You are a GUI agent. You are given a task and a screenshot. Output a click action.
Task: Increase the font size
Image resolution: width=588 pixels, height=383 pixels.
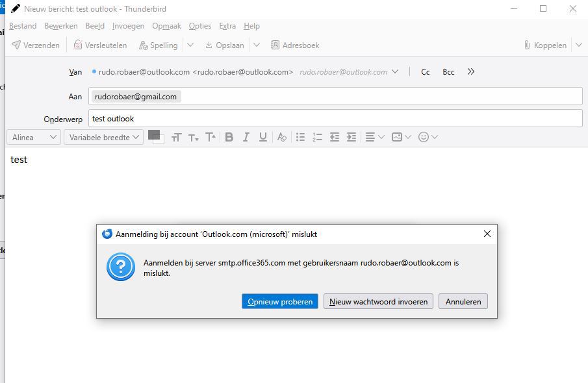tap(211, 138)
